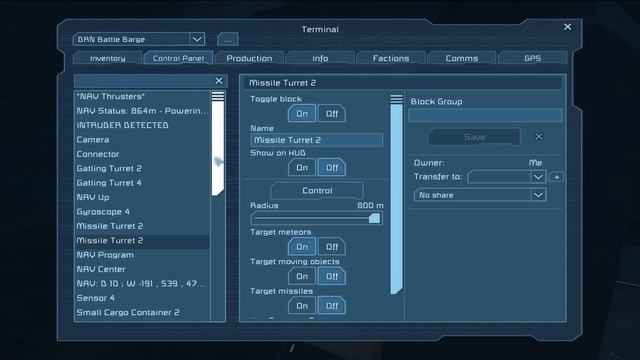The image size is (640, 360).
Task: Click the turret properties scrollbar
Action: pos(396,194)
